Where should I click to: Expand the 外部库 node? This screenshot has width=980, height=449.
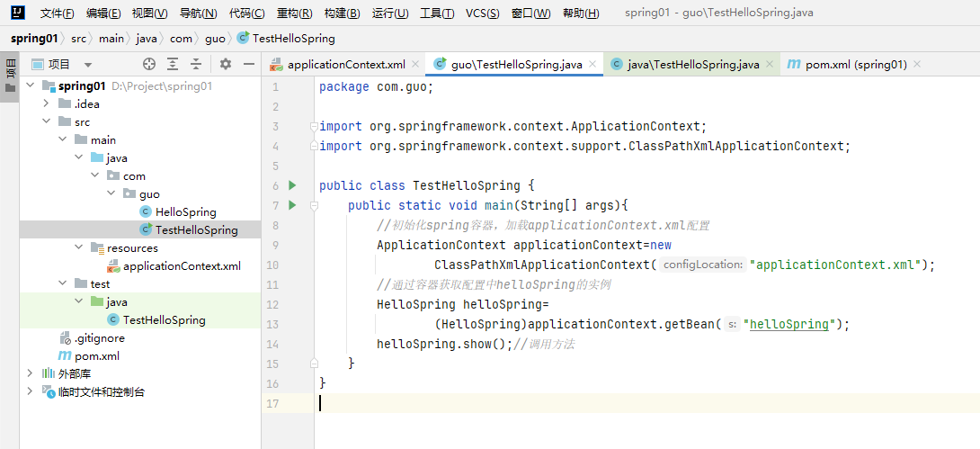tap(31, 373)
